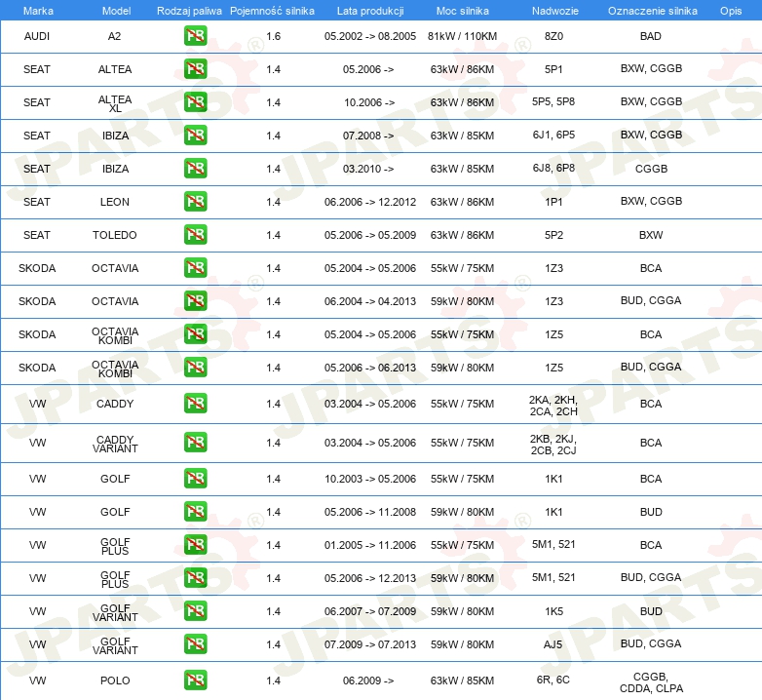Click the 2KA, 2KH, 2CA, 2CH body codes
This screenshot has width=762, height=700.
553,406
